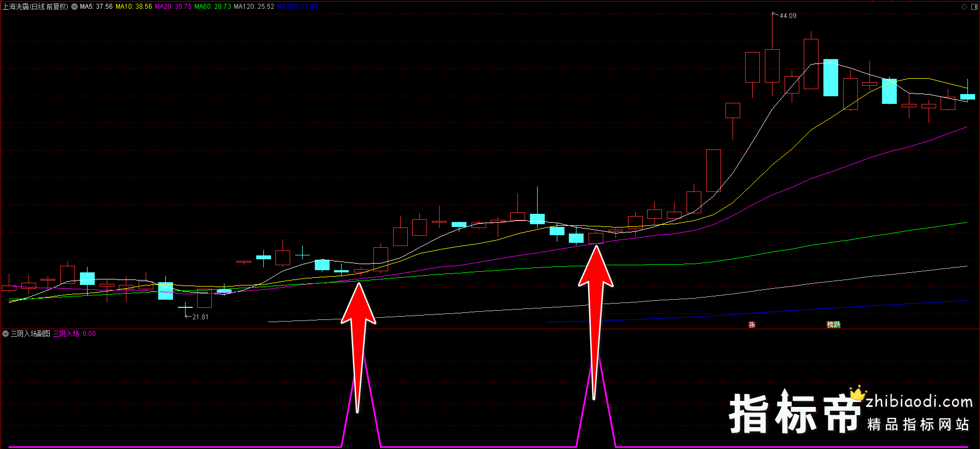Click the 21.81 low price marker
This screenshot has height=449, width=980.
coord(200,317)
